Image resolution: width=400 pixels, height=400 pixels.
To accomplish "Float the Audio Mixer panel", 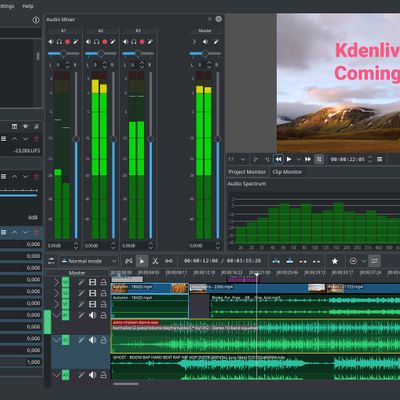I will coord(210,19).
